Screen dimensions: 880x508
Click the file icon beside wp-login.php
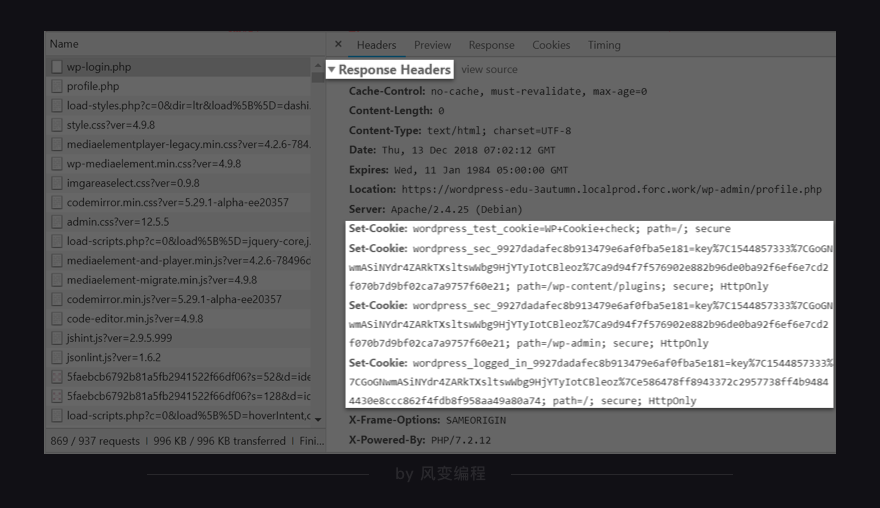[x=57, y=67]
